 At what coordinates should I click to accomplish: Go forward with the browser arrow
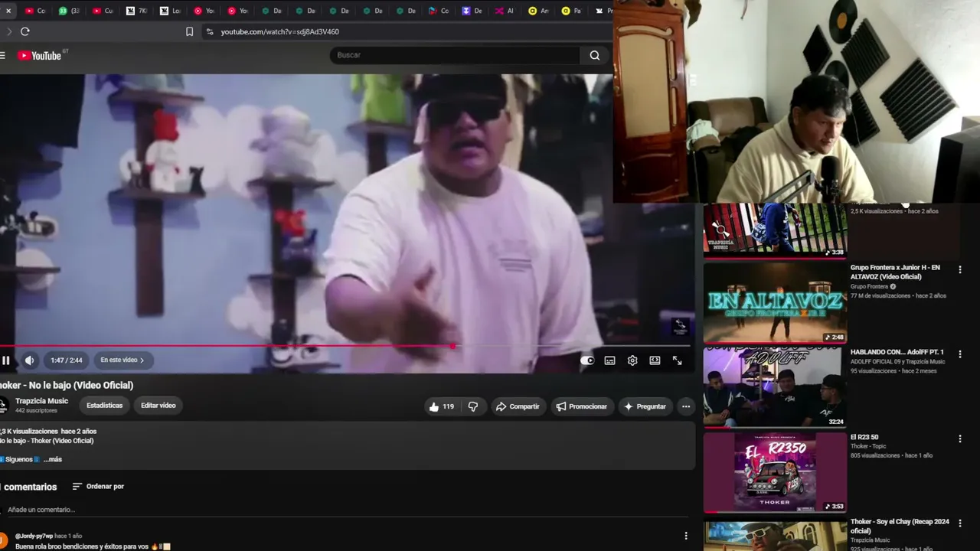tap(9, 31)
